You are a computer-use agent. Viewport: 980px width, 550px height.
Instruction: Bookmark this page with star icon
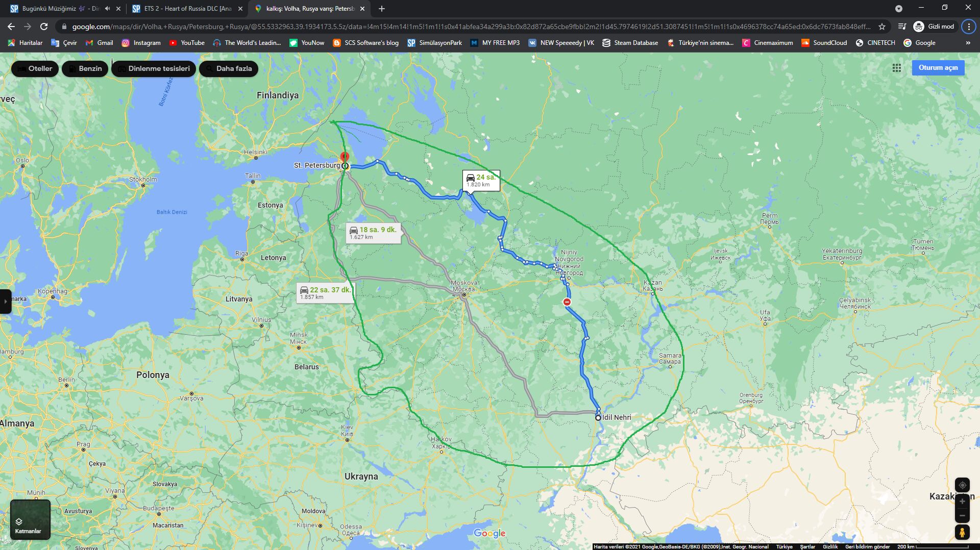(x=882, y=27)
